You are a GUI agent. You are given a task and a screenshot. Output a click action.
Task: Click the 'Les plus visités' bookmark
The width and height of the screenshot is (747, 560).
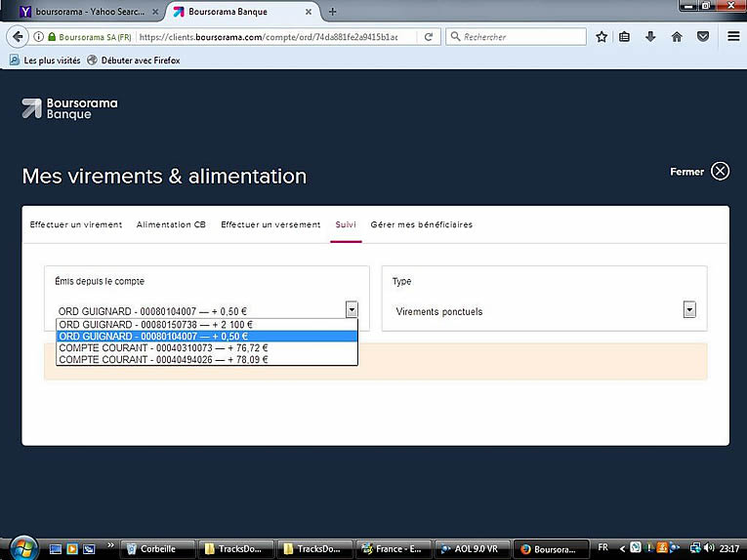[45, 60]
